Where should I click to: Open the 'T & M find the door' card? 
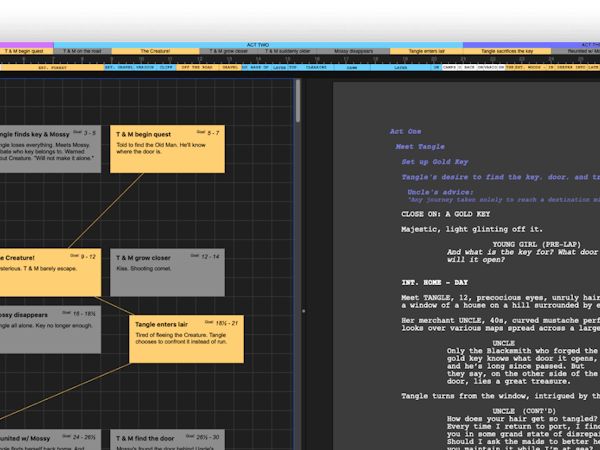pos(166,440)
